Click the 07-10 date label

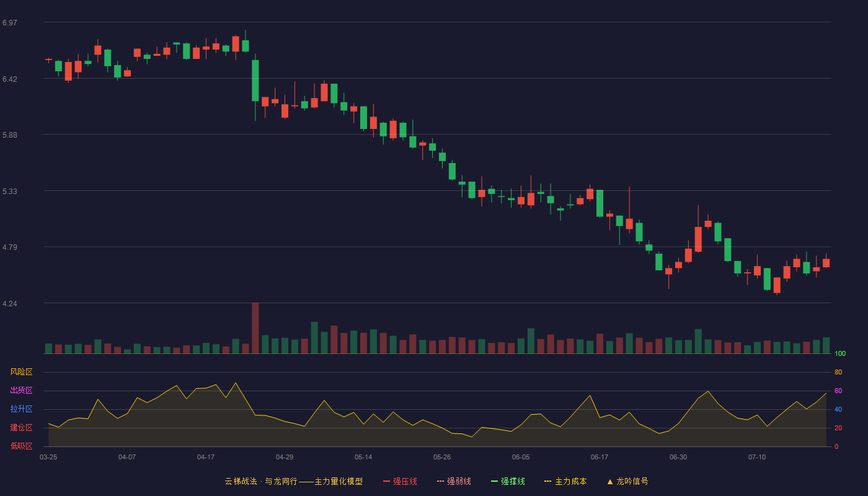coord(757,457)
